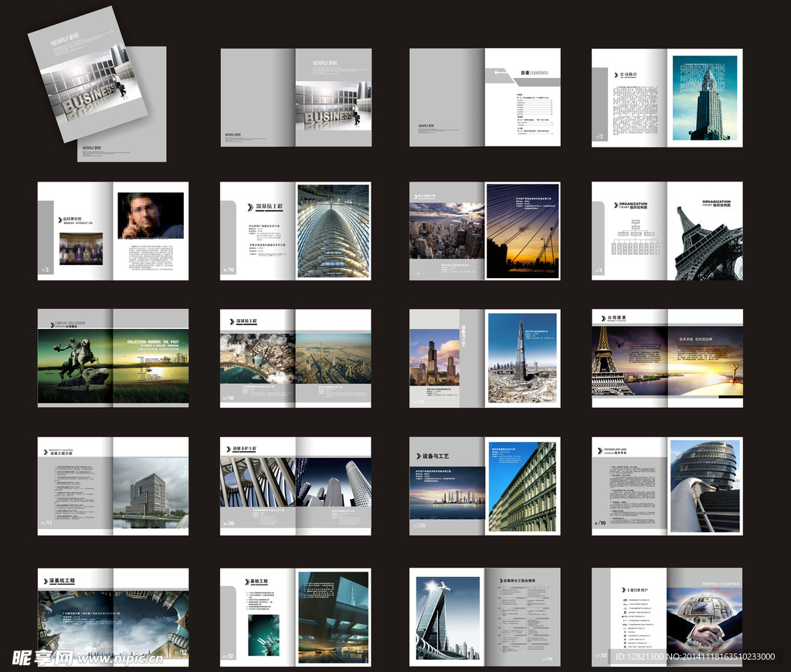Open the 目录 CONTENTS page spread
Screen dimensions: 791x672
pyautogui.click(x=522, y=97)
